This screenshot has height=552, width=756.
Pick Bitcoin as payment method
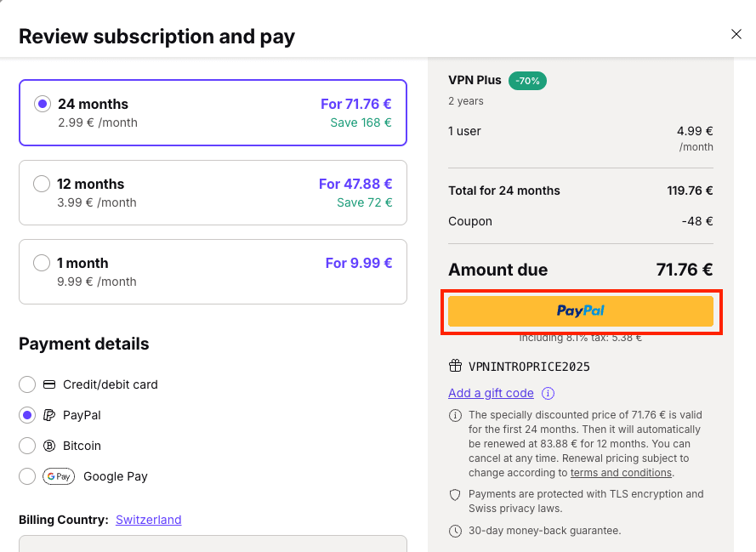(x=27, y=446)
